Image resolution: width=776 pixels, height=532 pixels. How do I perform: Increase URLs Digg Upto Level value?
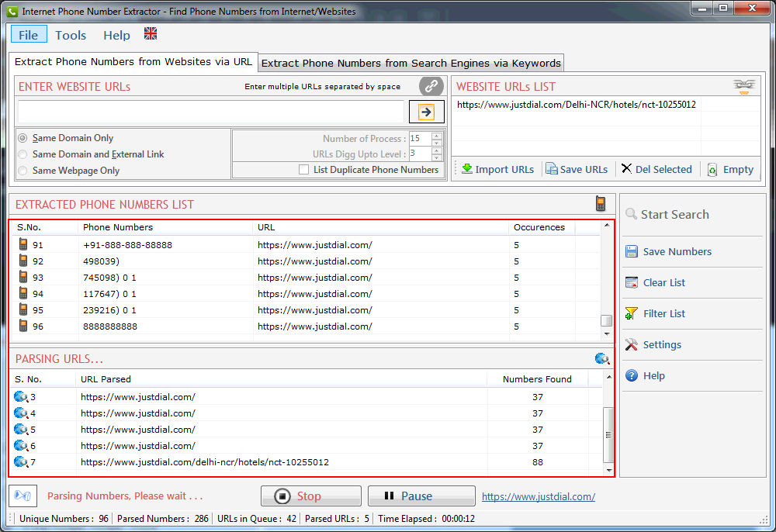click(436, 150)
